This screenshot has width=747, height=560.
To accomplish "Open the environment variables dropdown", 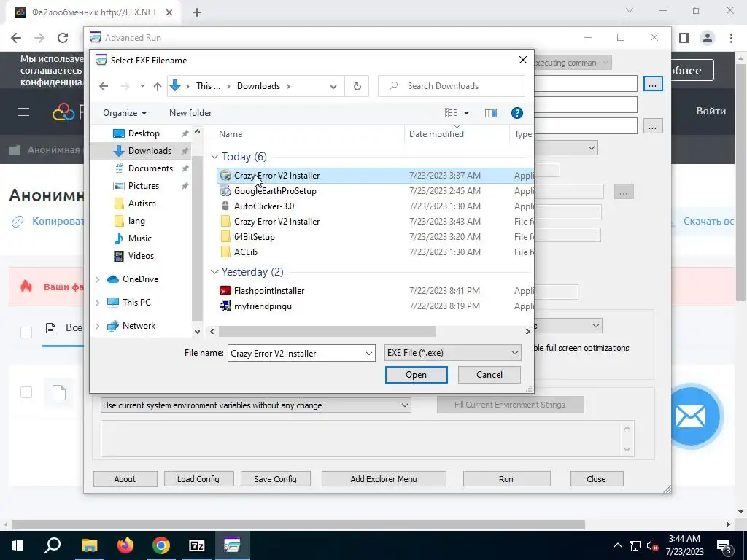I will [256, 405].
